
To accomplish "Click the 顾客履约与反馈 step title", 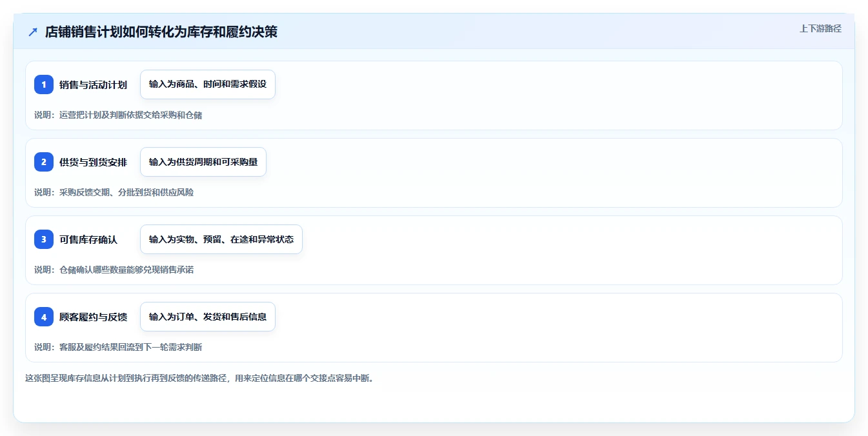I will (93, 317).
